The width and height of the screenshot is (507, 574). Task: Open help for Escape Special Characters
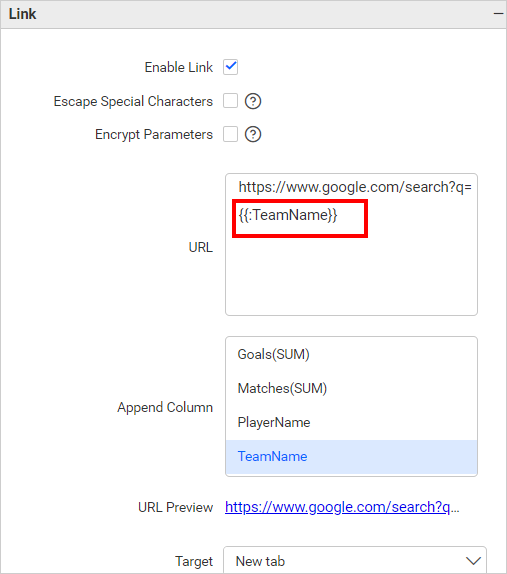point(253,101)
